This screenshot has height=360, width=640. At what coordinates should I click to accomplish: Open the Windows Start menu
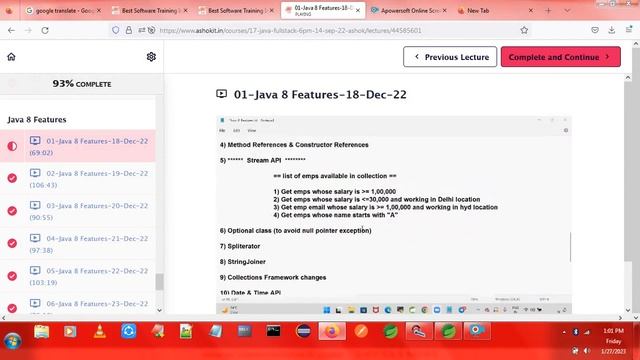(x=12, y=340)
